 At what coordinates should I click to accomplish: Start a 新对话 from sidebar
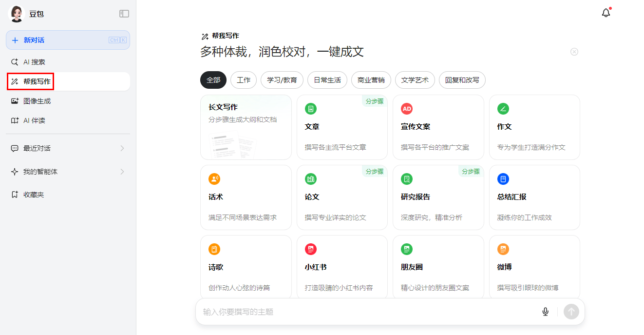68,40
